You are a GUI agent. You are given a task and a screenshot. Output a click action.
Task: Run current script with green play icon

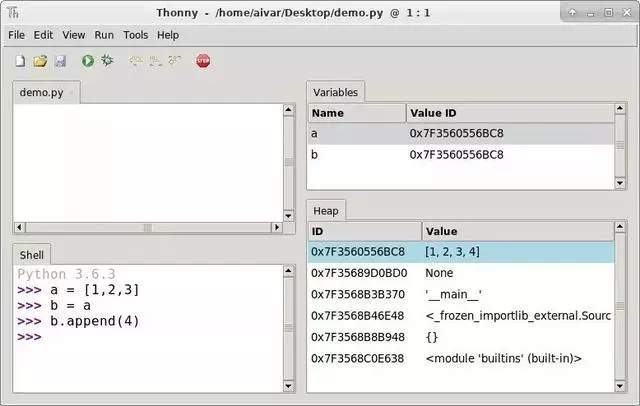[88, 61]
